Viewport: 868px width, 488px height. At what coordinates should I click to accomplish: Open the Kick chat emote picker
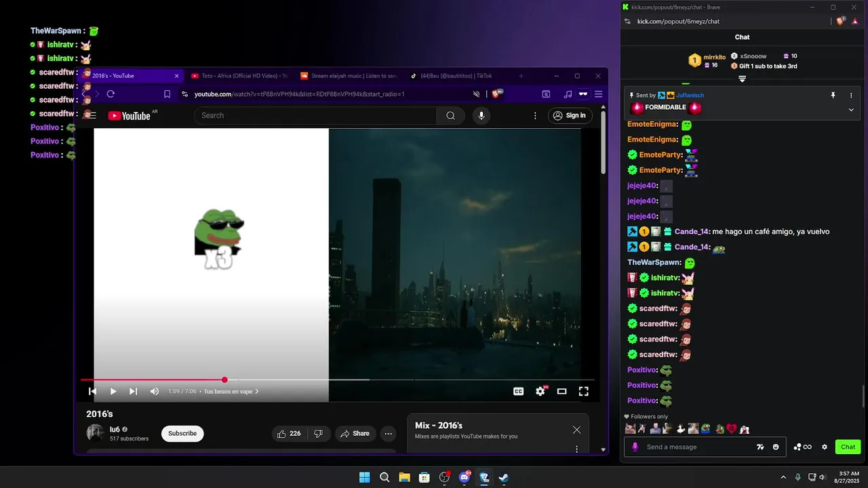776,447
